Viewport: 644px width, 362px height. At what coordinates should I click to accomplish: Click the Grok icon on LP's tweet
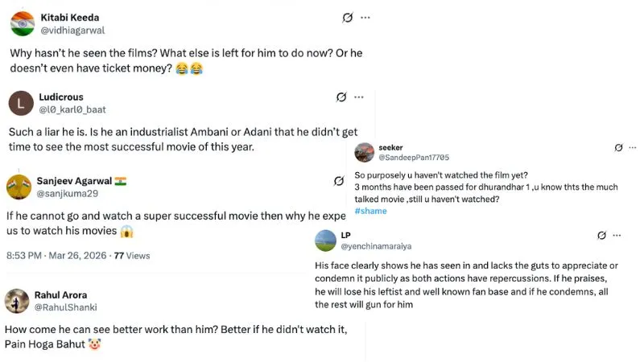pos(601,236)
